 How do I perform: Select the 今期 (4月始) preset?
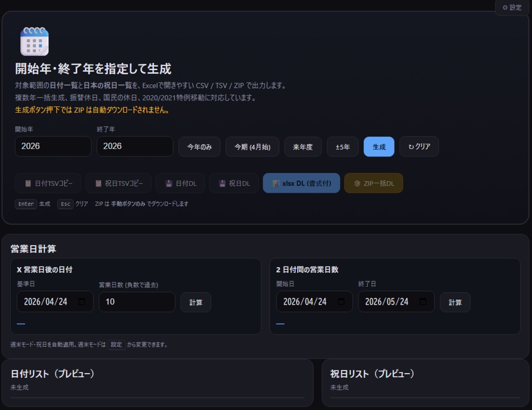252,147
